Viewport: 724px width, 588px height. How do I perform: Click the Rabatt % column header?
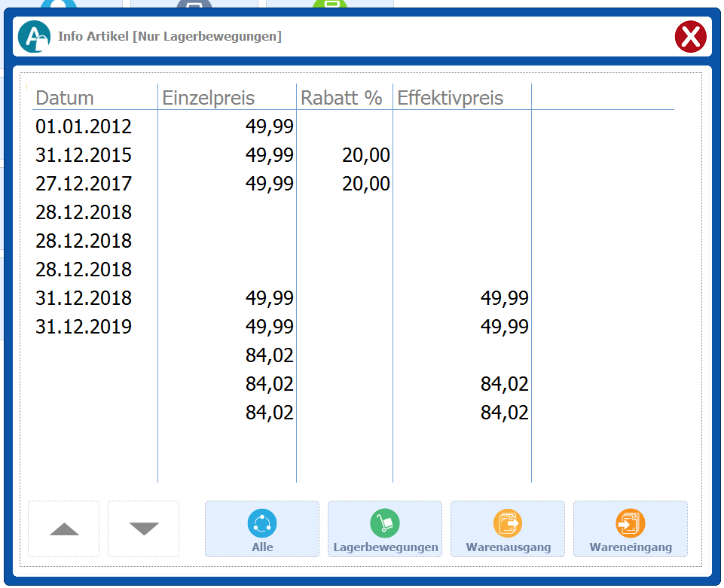[x=341, y=98]
